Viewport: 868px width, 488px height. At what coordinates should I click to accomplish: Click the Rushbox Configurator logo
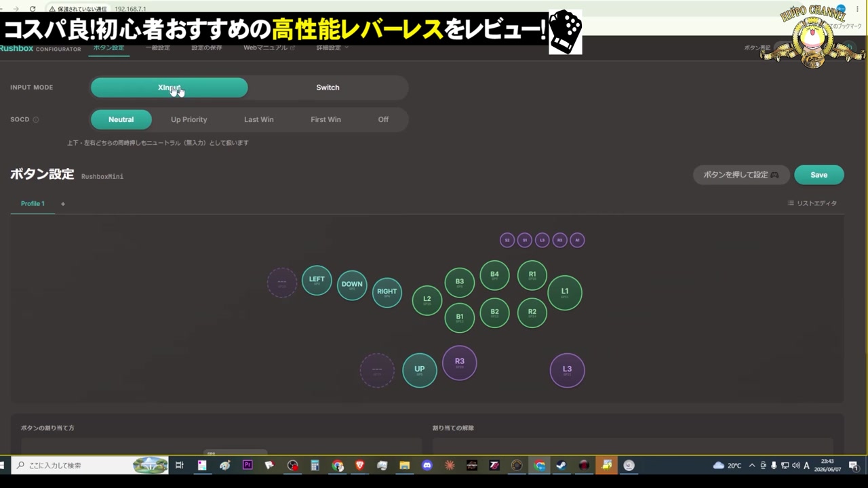40,49
